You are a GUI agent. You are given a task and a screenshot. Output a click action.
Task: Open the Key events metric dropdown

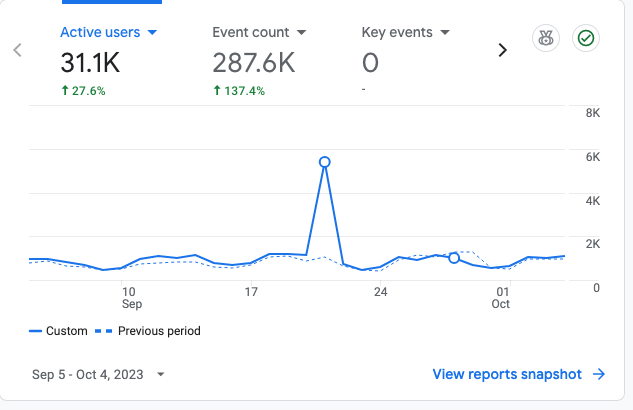click(x=405, y=32)
